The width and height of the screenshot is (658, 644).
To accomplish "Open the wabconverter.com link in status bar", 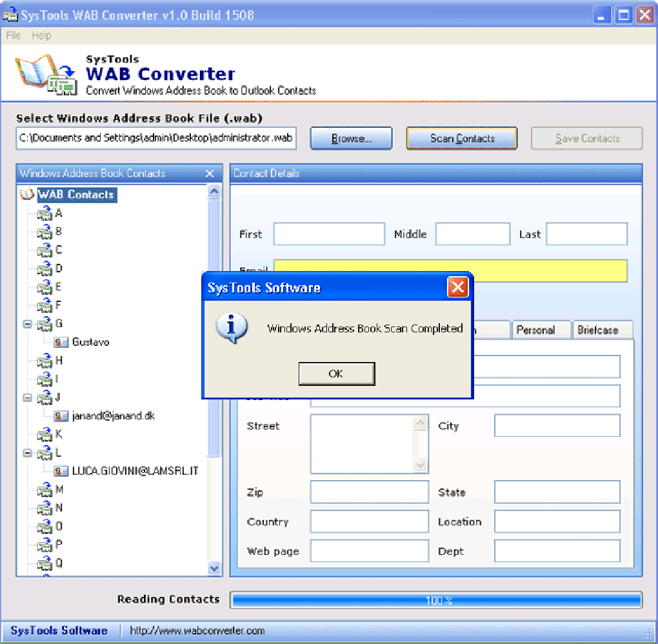I will click(197, 630).
